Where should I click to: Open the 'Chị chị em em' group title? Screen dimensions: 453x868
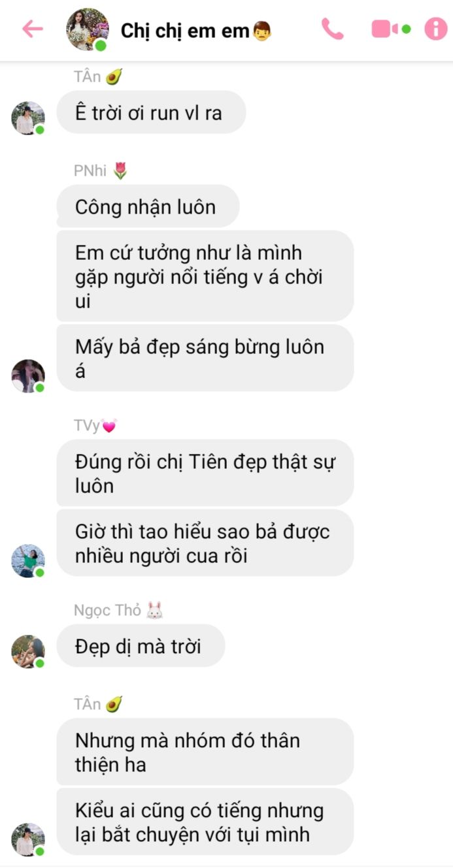tap(196, 30)
